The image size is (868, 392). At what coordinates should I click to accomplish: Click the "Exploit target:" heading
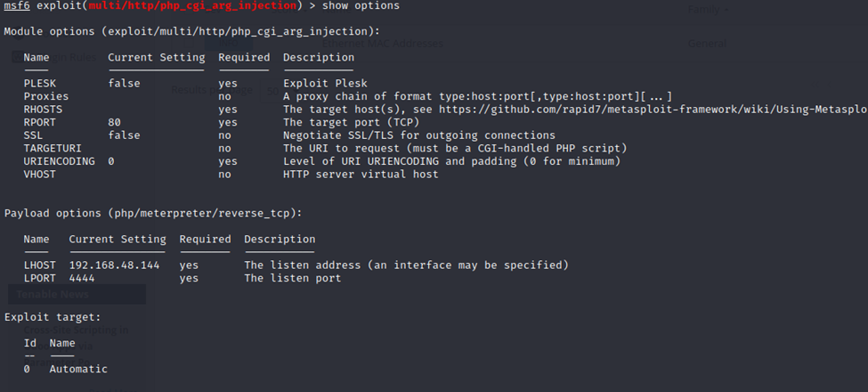pyautogui.click(x=53, y=316)
